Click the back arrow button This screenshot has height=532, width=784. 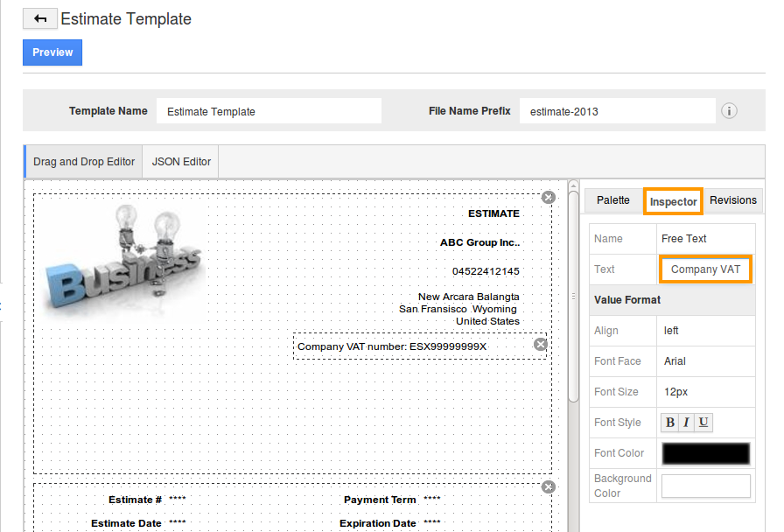40,18
